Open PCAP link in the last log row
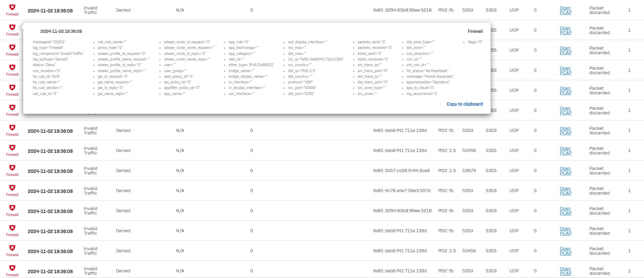This screenshot has height=278, width=644. (565, 271)
